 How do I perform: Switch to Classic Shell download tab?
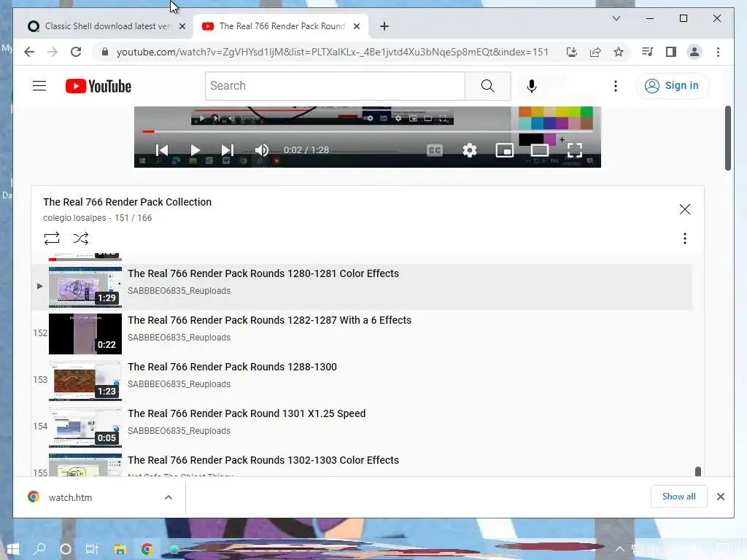tap(107, 26)
